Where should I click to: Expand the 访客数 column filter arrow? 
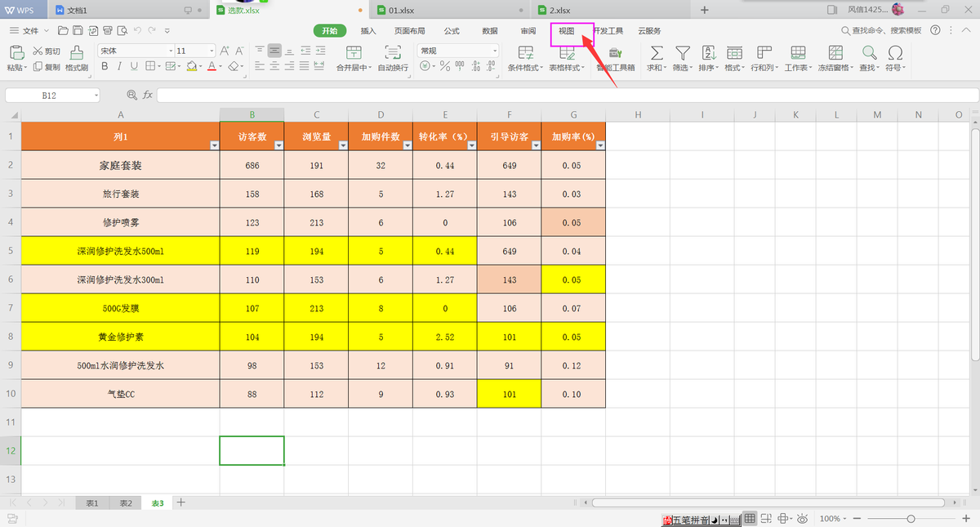(278, 145)
